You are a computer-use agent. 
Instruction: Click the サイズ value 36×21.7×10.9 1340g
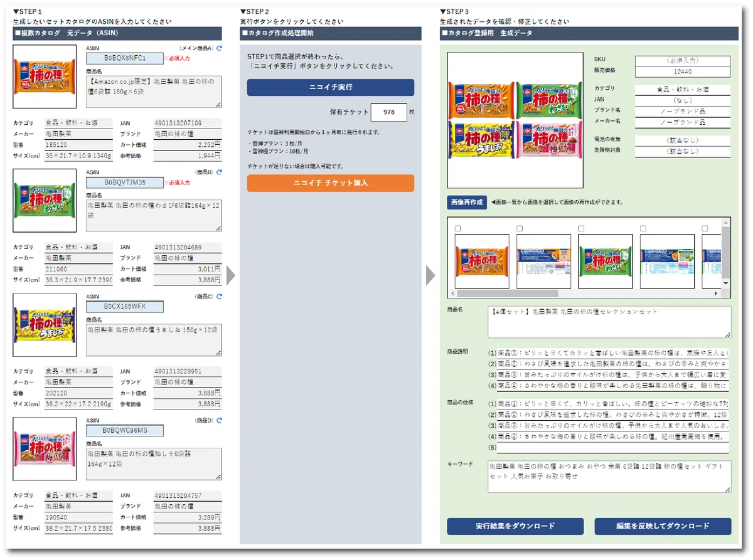tap(78, 155)
